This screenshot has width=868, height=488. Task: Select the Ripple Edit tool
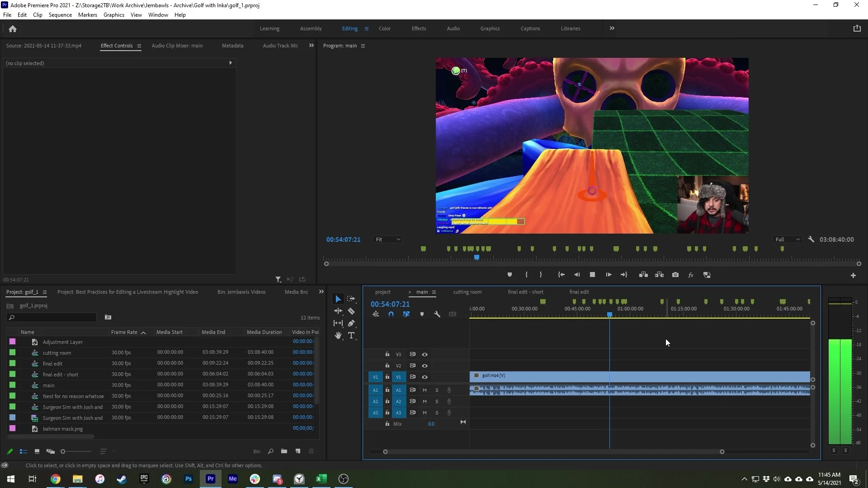coord(338,311)
